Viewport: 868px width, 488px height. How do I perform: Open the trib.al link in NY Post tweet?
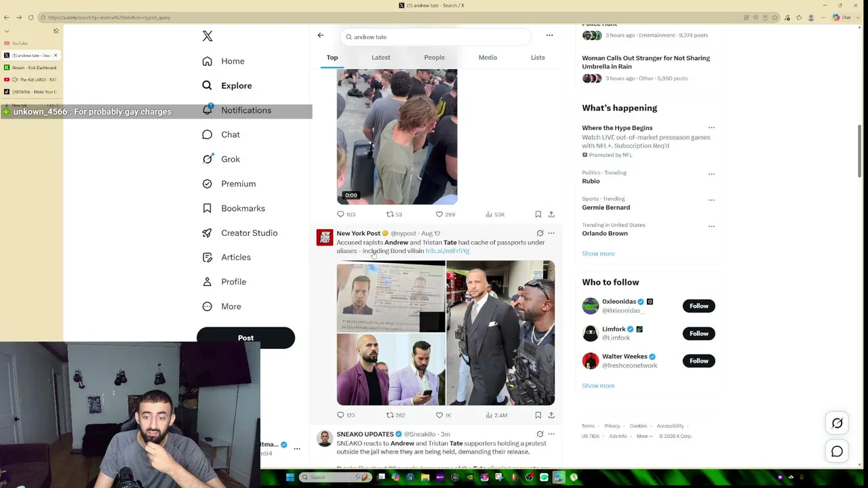447,251
